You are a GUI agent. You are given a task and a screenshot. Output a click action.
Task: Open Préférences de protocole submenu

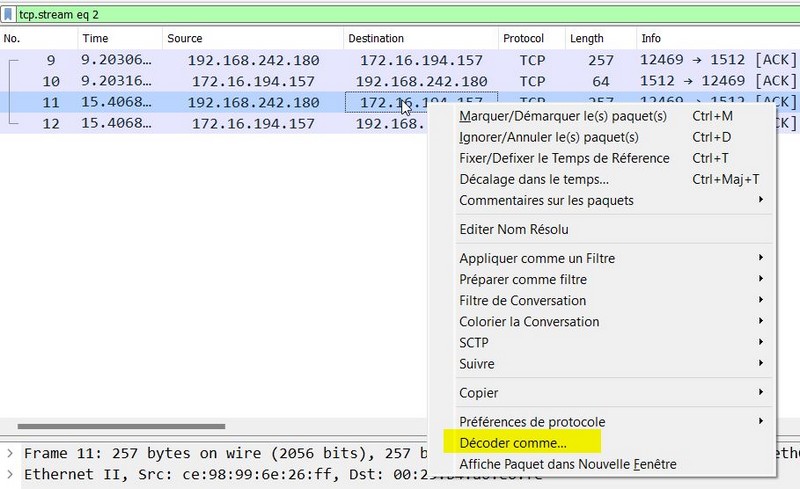tap(613, 422)
